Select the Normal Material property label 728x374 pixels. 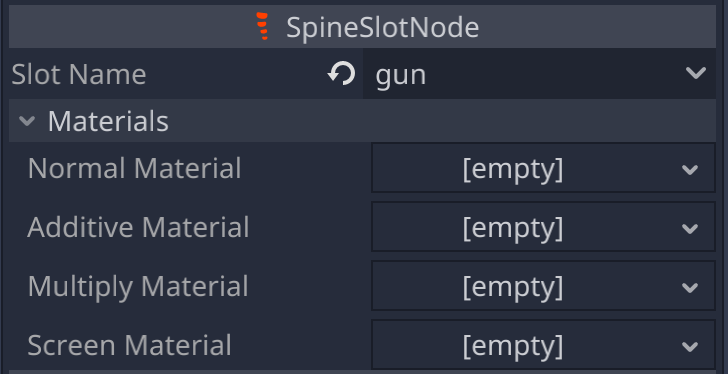[134, 168]
